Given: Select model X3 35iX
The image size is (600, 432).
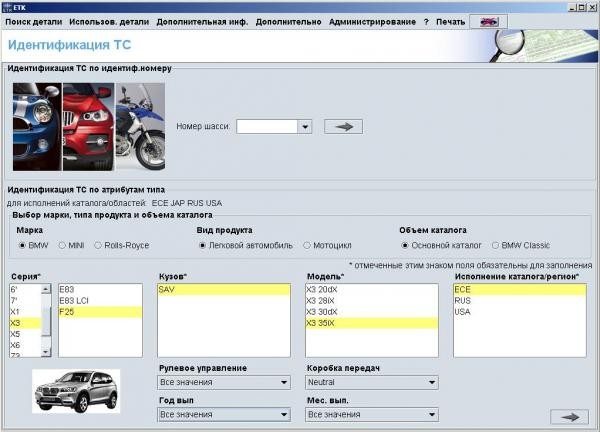Looking at the screenshot, I should tap(372, 323).
